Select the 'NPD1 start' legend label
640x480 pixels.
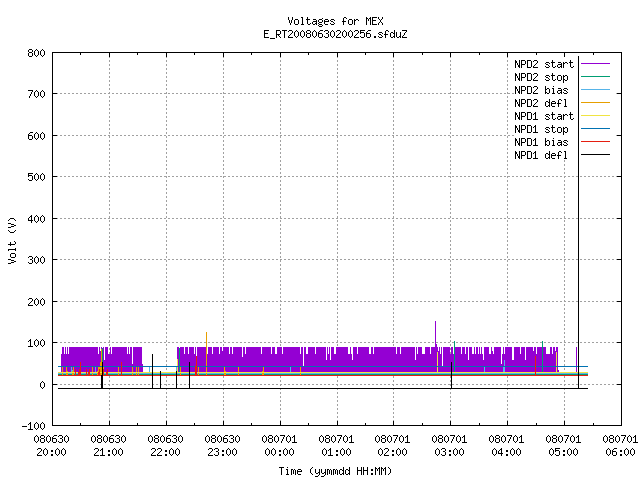(544, 116)
